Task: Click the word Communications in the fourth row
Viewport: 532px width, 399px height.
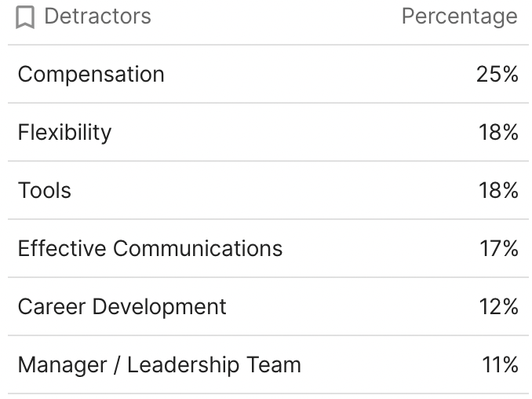Action: 198,249
